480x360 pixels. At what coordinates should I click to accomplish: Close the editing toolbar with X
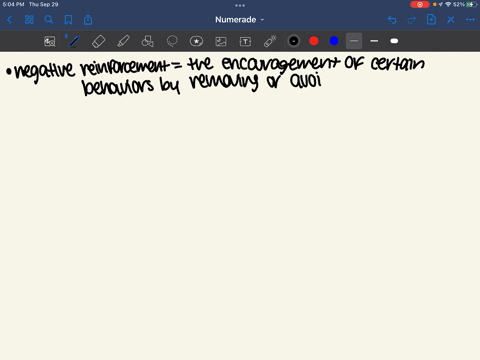coord(451,20)
